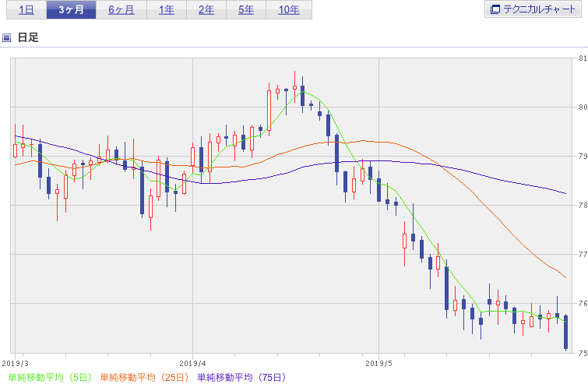
Task: Click the square icon beside 日足
Action: (x=6, y=37)
